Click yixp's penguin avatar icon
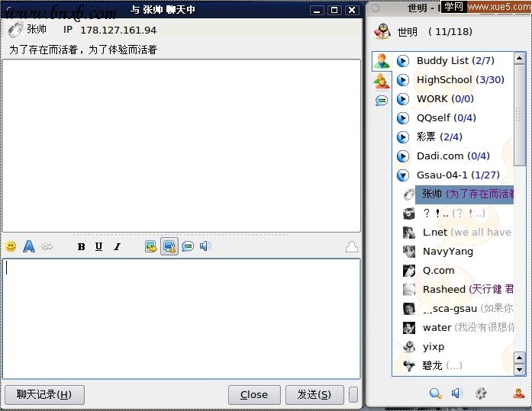Screen dimensions: 532x411 409,347
